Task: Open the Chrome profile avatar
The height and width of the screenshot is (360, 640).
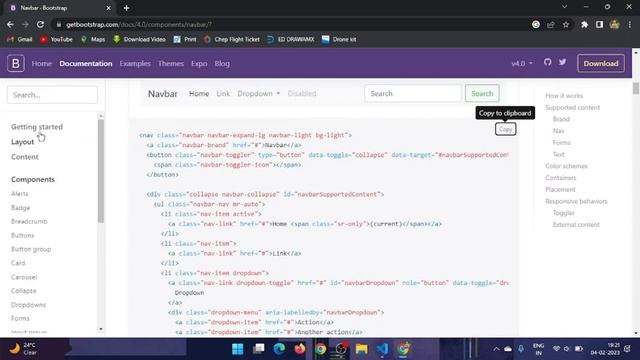Action: pyautogui.click(x=614, y=24)
